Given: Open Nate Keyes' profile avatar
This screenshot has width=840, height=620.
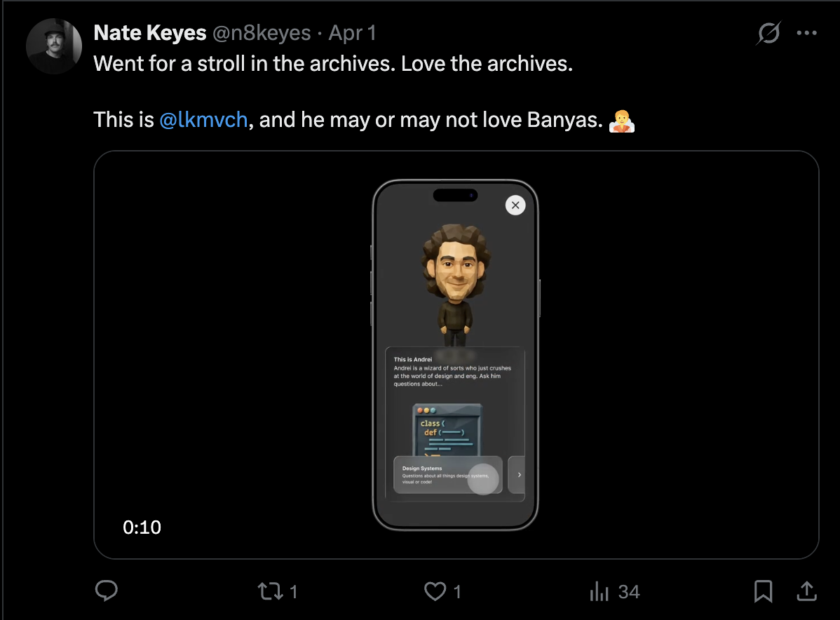Looking at the screenshot, I should [54, 47].
